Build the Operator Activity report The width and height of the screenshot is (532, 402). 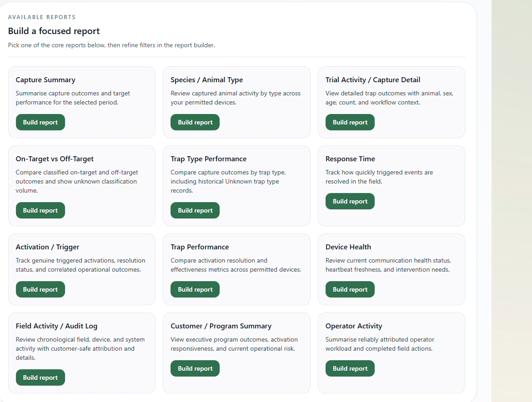coord(350,368)
